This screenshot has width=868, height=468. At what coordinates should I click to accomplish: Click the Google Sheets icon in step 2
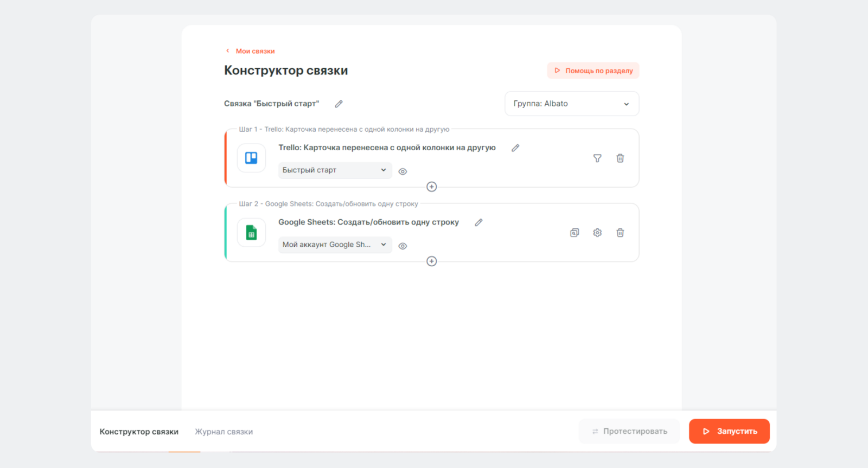pos(251,233)
